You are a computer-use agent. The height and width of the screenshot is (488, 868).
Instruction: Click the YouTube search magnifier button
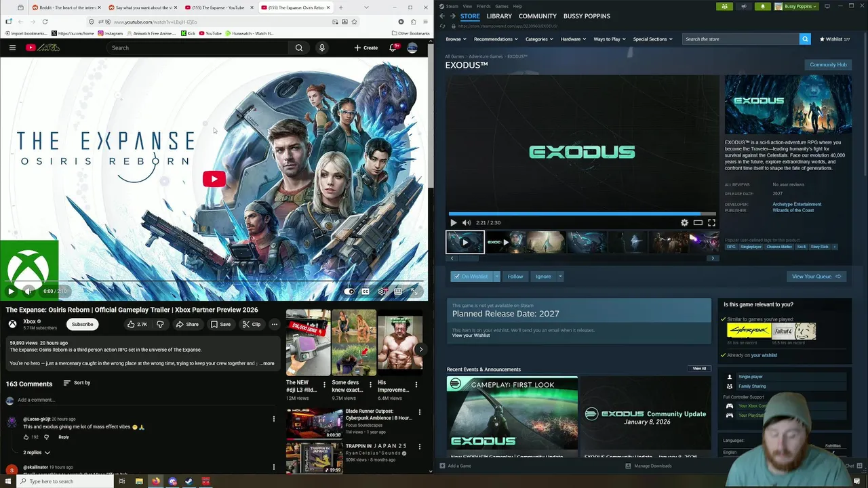coord(299,47)
